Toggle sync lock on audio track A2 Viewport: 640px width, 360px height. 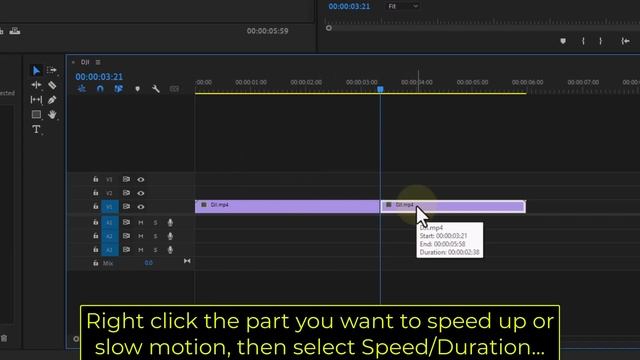tap(126, 236)
